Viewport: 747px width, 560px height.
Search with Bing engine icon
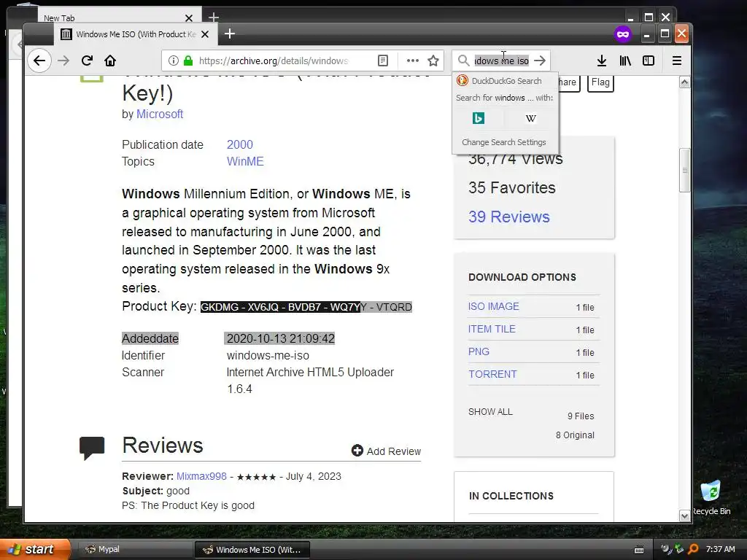pos(479,117)
